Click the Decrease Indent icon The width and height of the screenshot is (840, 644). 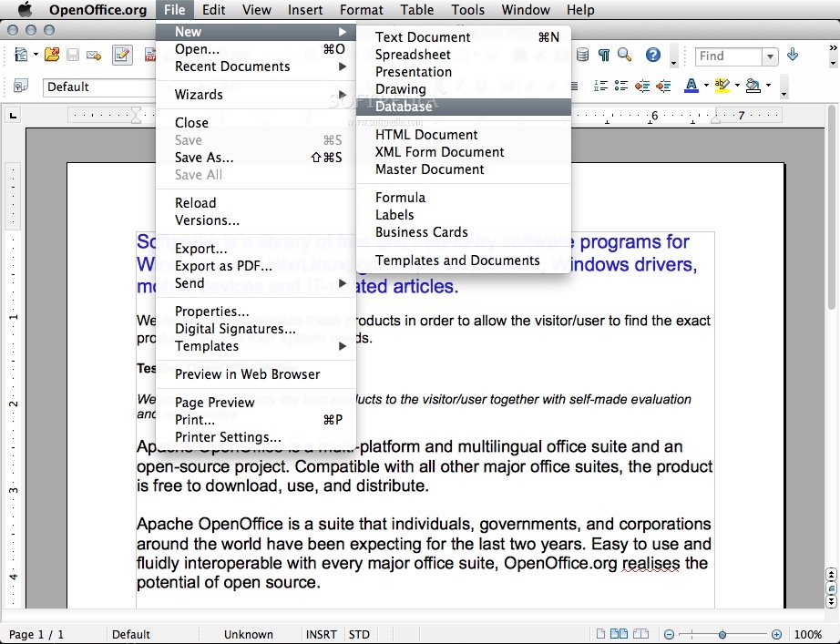point(642,86)
